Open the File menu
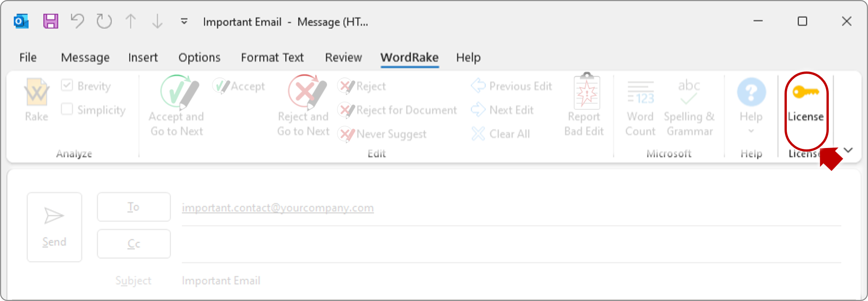This screenshot has width=868, height=301. pyautogui.click(x=28, y=57)
